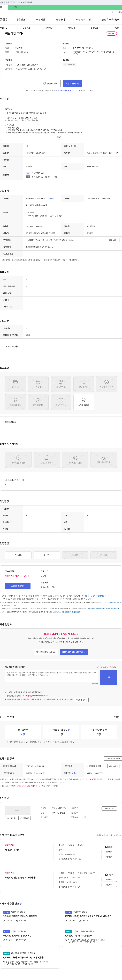
Task: Click the 차량대출제도 benefit icon
Action: 38,402
